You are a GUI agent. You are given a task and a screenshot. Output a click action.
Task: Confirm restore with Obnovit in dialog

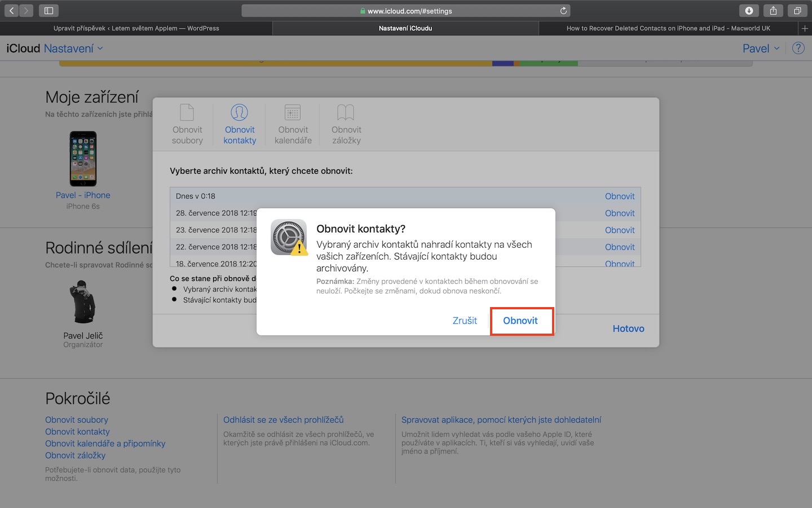pyautogui.click(x=520, y=321)
